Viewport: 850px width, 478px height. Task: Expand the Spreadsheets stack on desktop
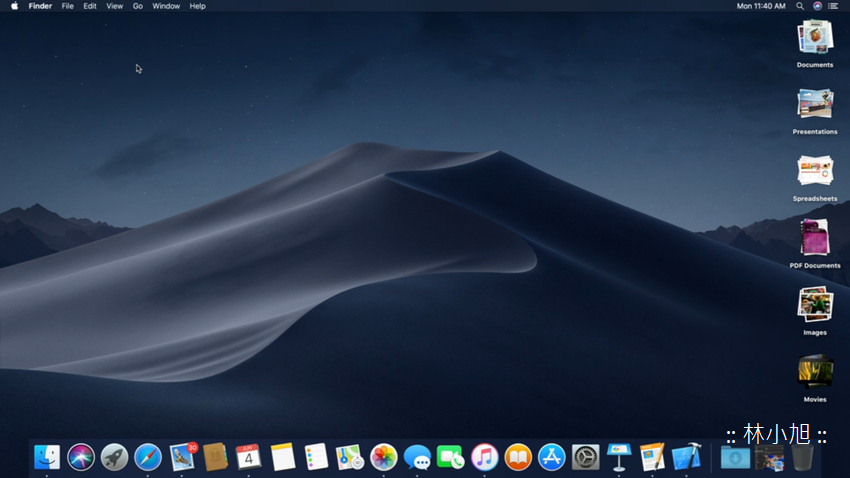pyautogui.click(x=815, y=171)
